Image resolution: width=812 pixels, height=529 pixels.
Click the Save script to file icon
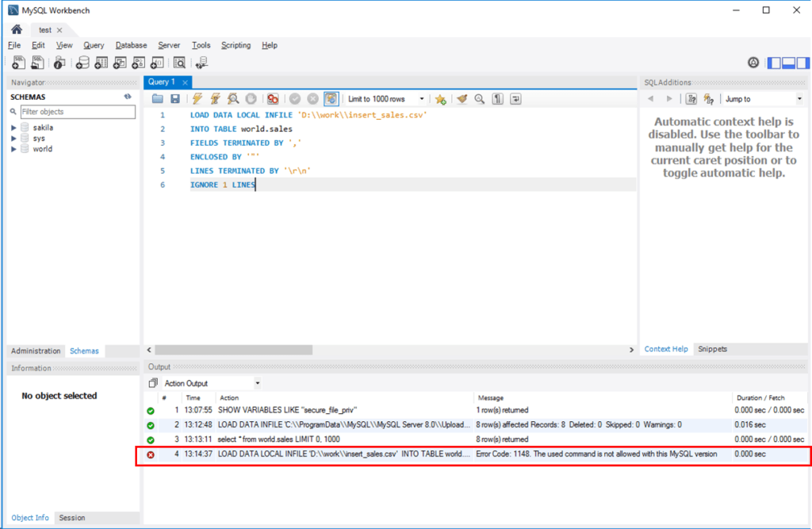coord(174,98)
